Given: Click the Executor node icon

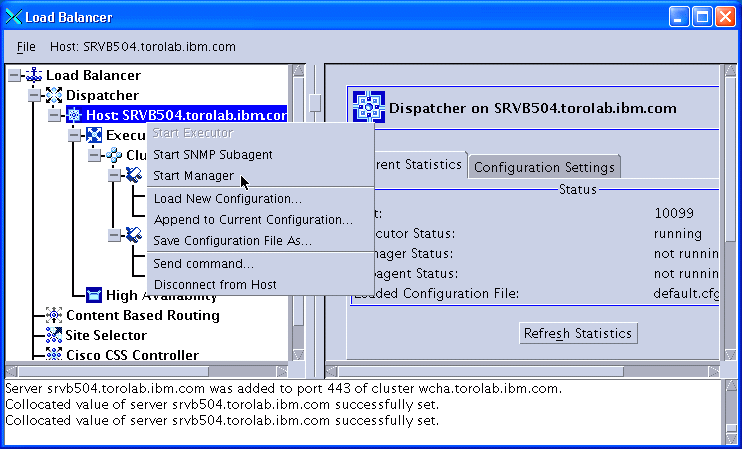Looking at the screenshot, I should pyautogui.click(x=94, y=135).
